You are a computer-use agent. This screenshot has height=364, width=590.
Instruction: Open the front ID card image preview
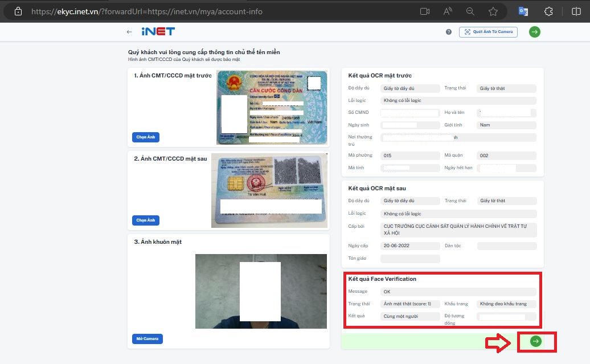(272, 107)
